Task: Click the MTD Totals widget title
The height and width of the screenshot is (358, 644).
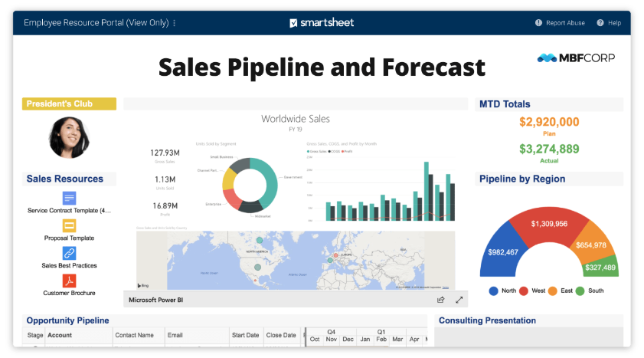Action: 505,104
